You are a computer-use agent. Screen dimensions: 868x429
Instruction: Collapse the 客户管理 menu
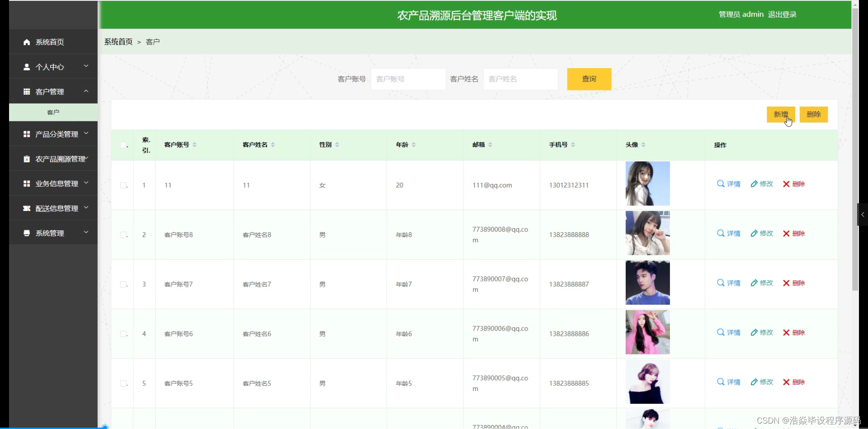(x=85, y=91)
